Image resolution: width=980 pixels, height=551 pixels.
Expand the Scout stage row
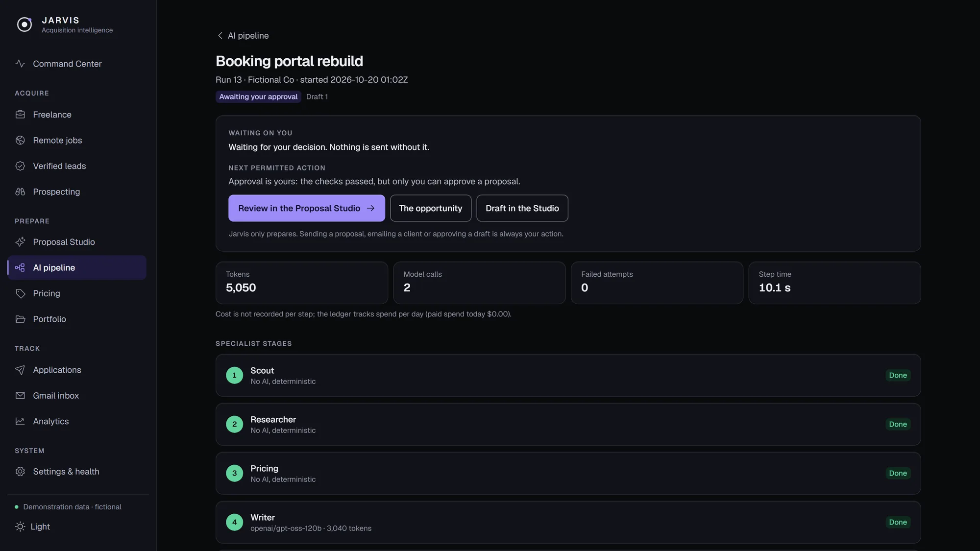pos(568,375)
